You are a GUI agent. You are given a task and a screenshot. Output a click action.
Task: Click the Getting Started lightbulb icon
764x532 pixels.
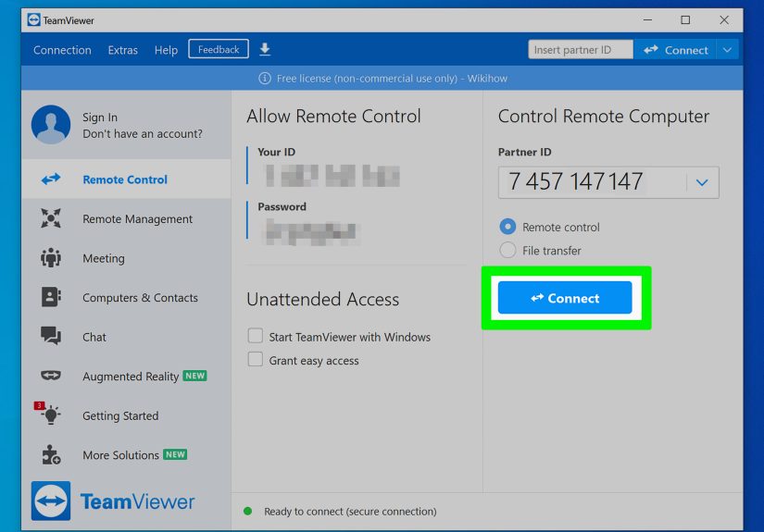click(51, 414)
